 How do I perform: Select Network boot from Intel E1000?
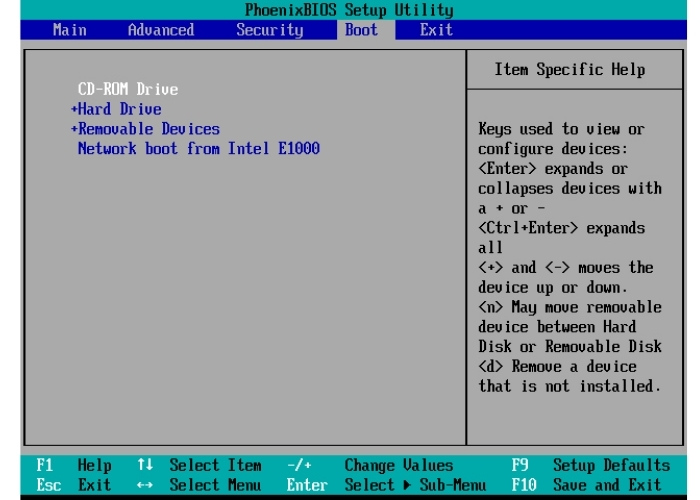click(198, 149)
